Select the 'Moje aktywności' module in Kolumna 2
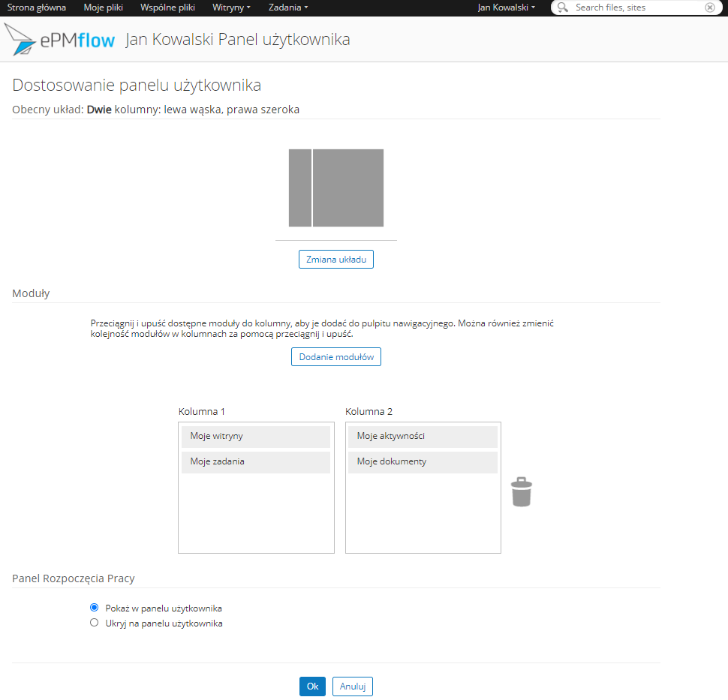The image size is (728, 700). [x=422, y=437]
